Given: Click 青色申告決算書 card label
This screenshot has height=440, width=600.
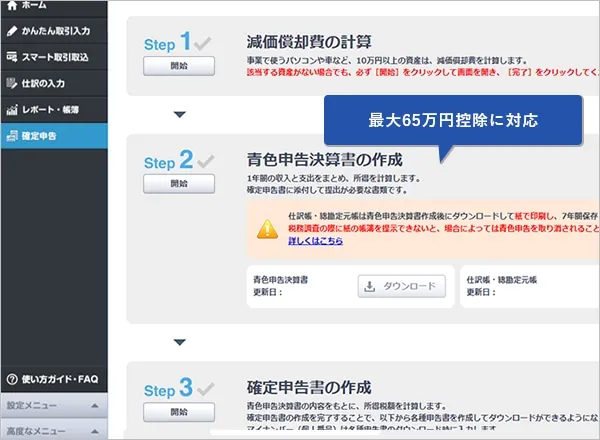Looking at the screenshot, I should (280, 280).
